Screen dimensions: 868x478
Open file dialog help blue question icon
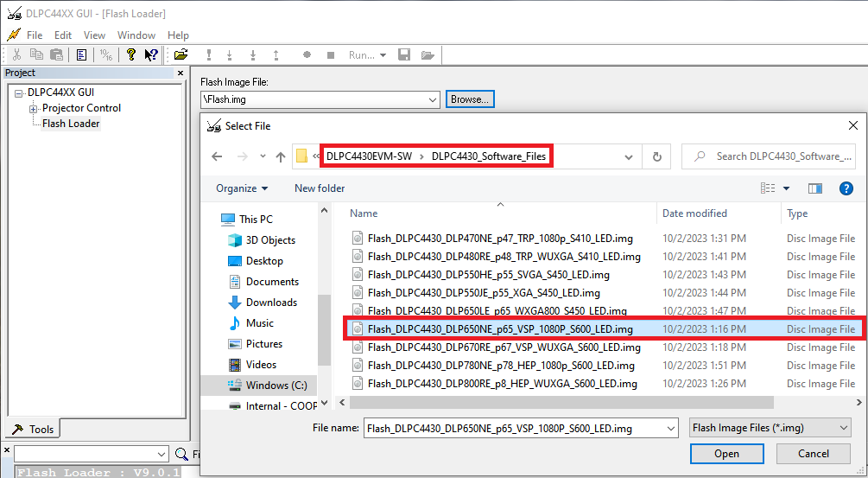coord(846,188)
